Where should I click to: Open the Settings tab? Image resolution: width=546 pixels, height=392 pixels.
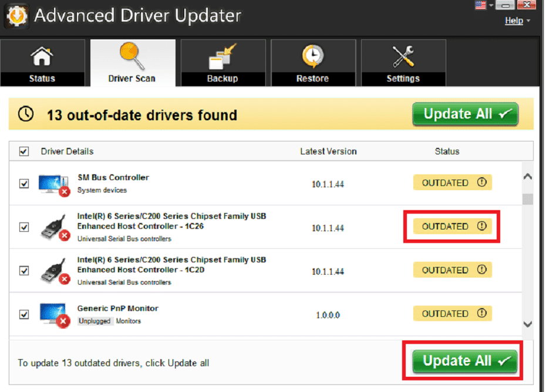tap(403, 63)
